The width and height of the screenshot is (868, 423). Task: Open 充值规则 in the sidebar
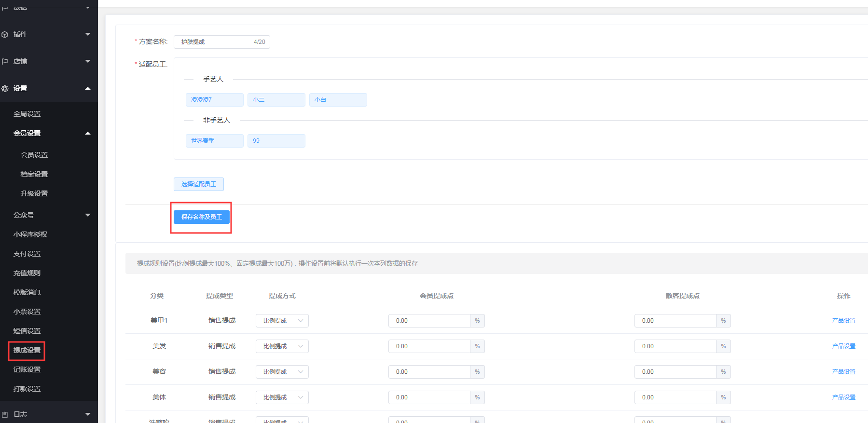click(27, 273)
